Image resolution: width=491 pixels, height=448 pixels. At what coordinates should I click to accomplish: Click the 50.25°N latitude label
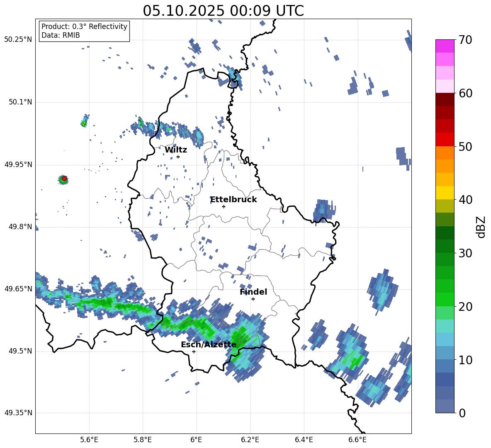click(x=18, y=40)
